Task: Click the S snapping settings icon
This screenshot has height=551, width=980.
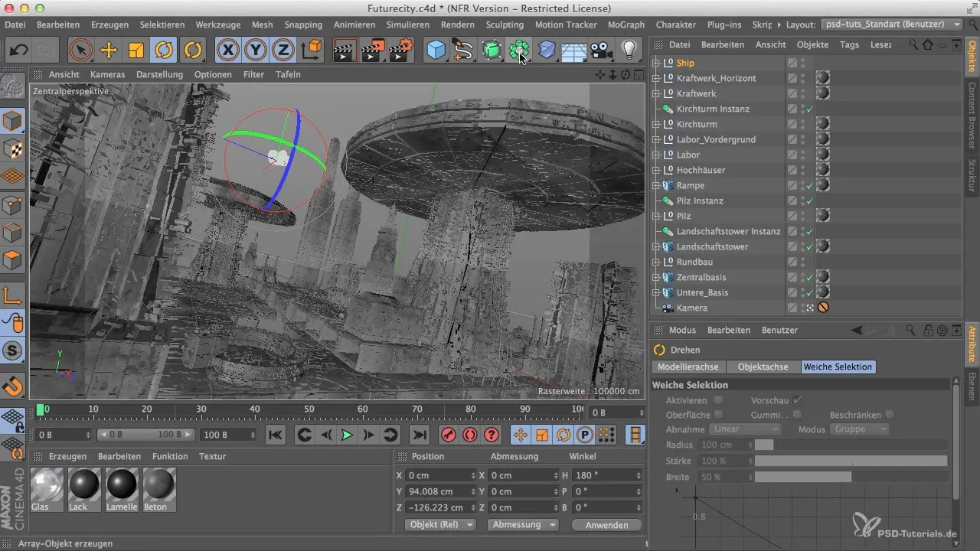Action: click(x=13, y=350)
